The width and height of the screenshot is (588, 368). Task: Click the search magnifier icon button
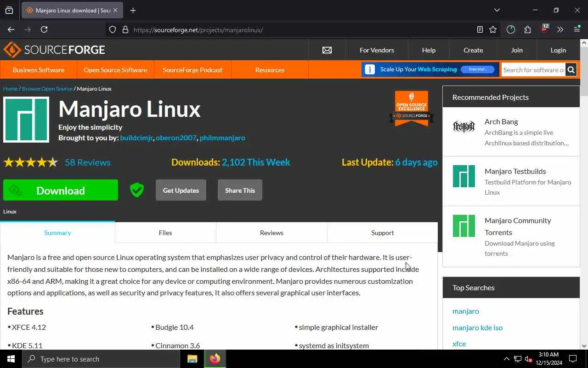click(571, 70)
